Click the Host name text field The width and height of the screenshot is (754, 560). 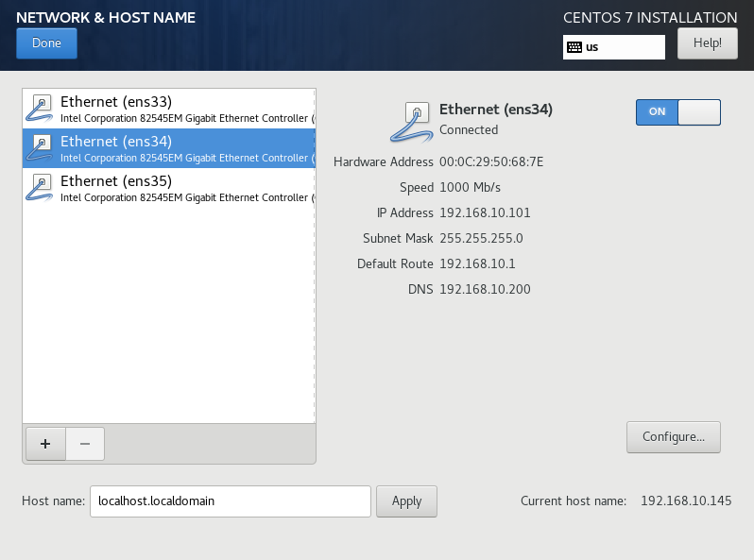[229, 501]
